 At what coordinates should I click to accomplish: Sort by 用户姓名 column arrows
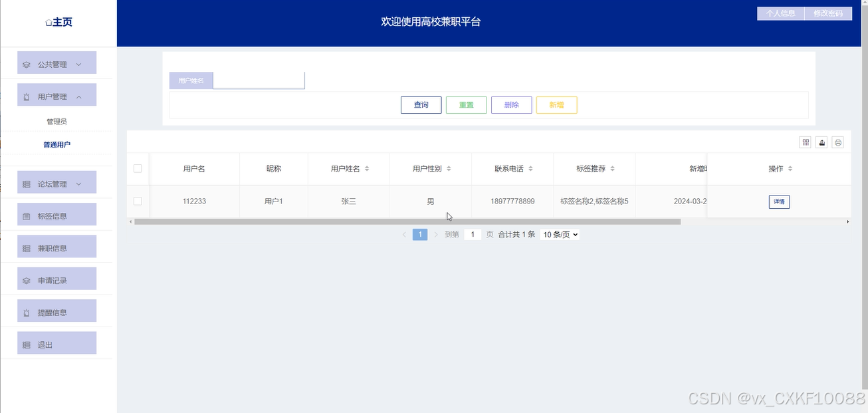click(x=367, y=169)
